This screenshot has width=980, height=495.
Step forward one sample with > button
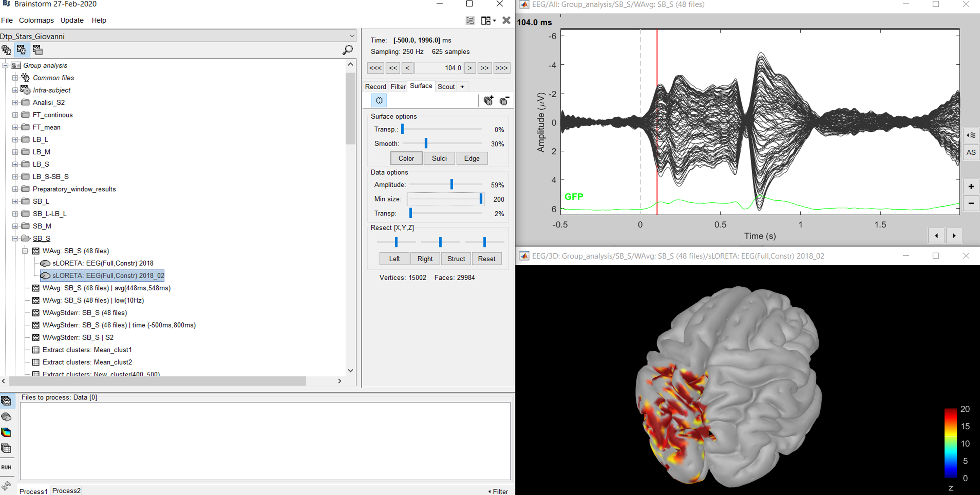click(470, 68)
